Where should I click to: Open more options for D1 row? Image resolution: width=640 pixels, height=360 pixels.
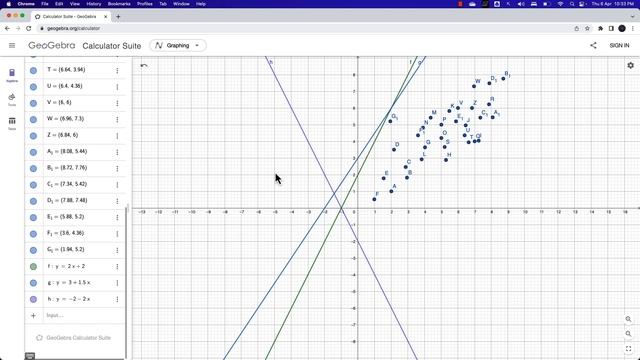point(117,201)
